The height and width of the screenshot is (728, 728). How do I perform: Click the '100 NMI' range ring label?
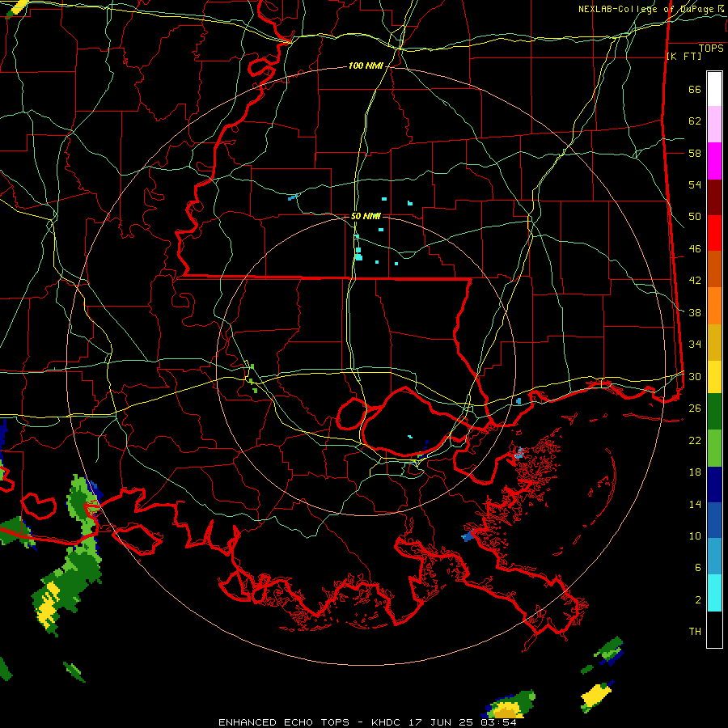[x=366, y=66]
